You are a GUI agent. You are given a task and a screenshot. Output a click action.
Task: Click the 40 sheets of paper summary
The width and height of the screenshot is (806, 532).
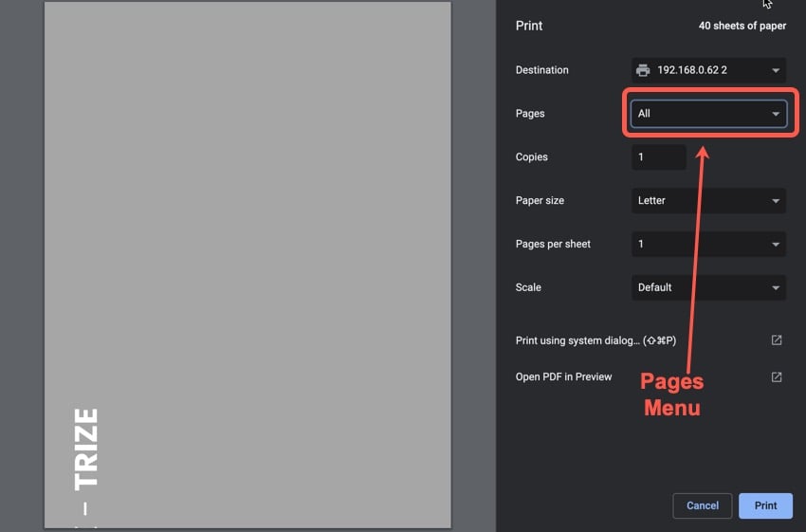coord(742,26)
